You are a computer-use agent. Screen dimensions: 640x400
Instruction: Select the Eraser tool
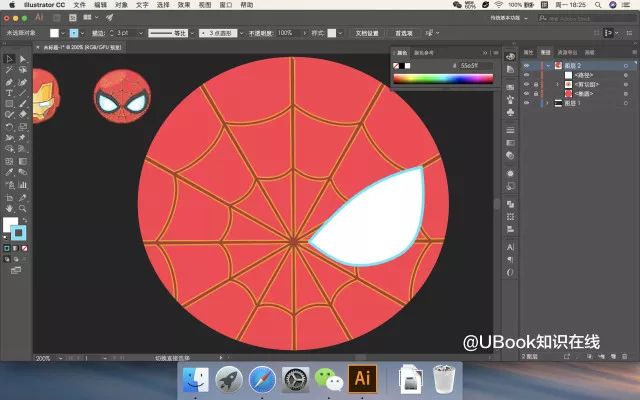click(x=23, y=115)
